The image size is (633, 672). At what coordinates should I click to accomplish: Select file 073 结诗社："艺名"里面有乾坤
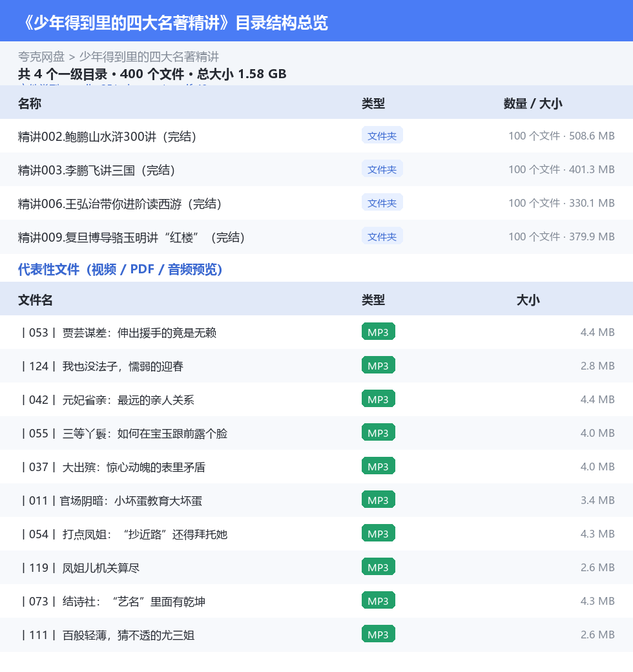coord(112,602)
